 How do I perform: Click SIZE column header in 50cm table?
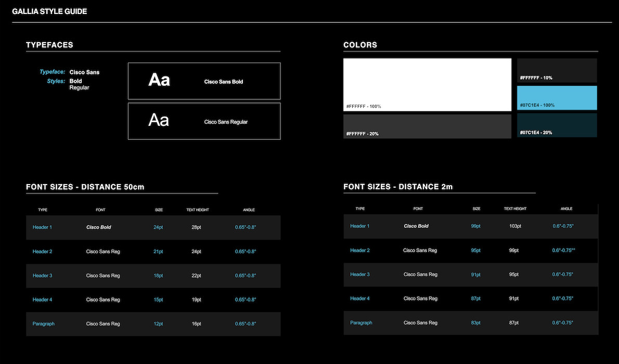(x=159, y=210)
